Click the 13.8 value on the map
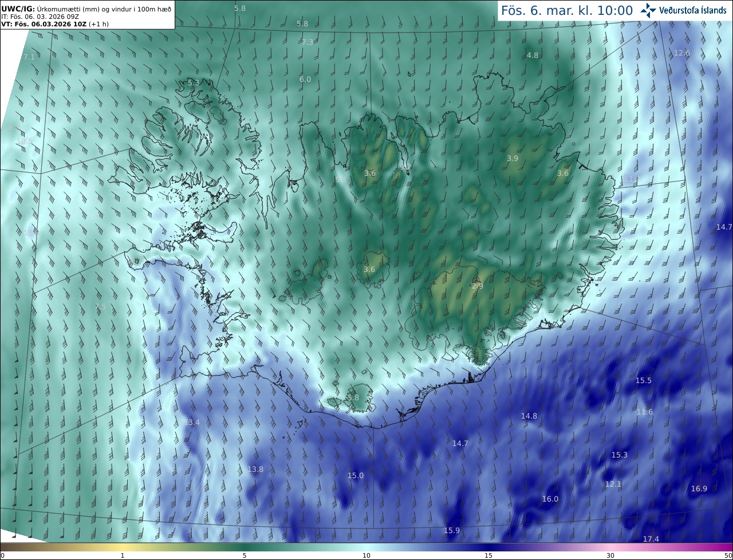The width and height of the screenshot is (733, 560). click(255, 470)
